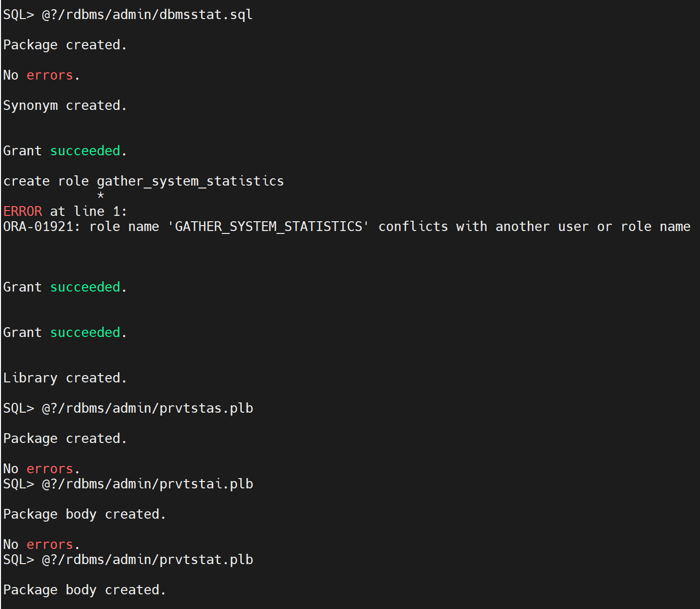Viewport: 700px width, 609px height.
Task: Click the "Synonym created." message
Action: tap(64, 105)
